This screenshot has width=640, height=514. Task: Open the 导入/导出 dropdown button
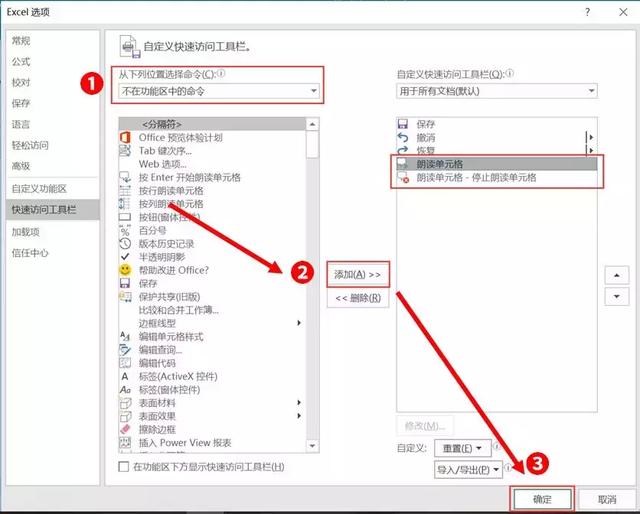click(x=468, y=470)
